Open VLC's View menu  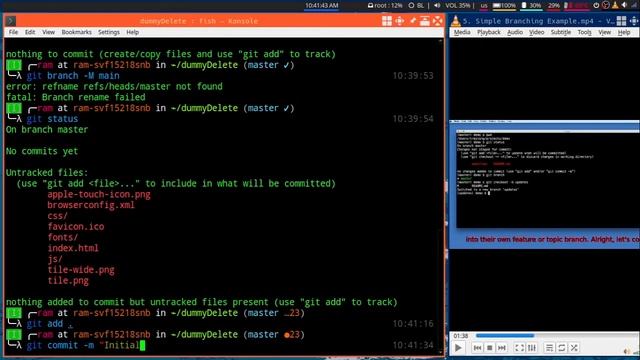pos(604,32)
